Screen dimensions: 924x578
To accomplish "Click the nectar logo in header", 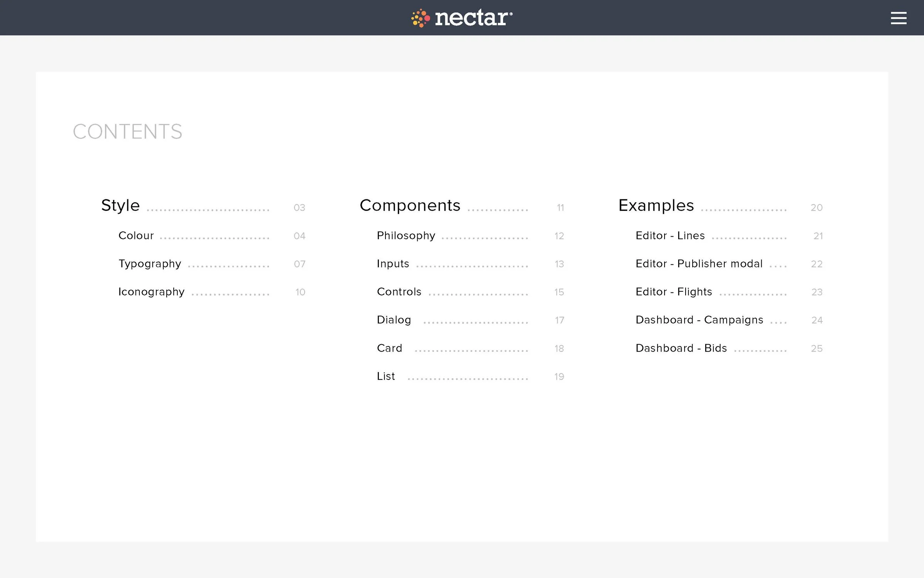I will pyautogui.click(x=462, y=18).
